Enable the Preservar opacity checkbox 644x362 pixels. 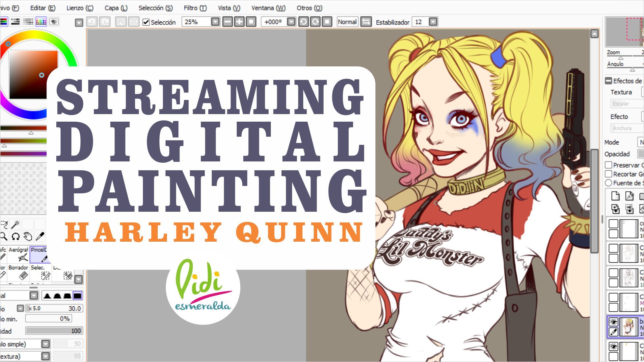point(608,165)
